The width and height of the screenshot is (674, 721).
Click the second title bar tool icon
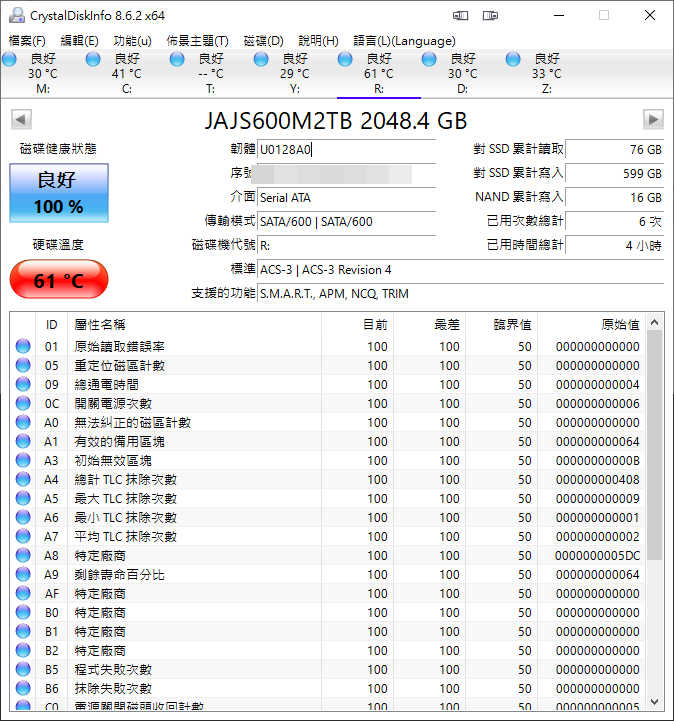pyautogui.click(x=490, y=16)
